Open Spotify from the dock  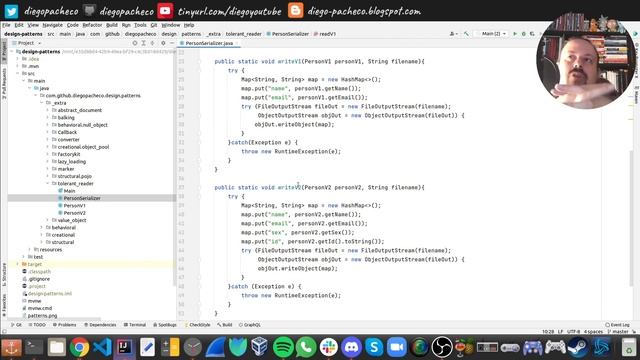(283, 347)
